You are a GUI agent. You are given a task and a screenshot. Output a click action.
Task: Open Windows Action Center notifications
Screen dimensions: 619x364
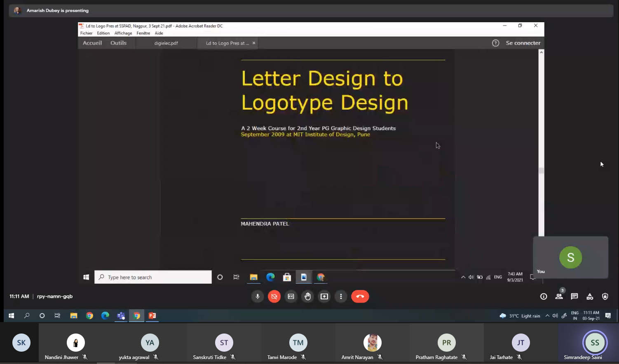pyautogui.click(x=608, y=316)
